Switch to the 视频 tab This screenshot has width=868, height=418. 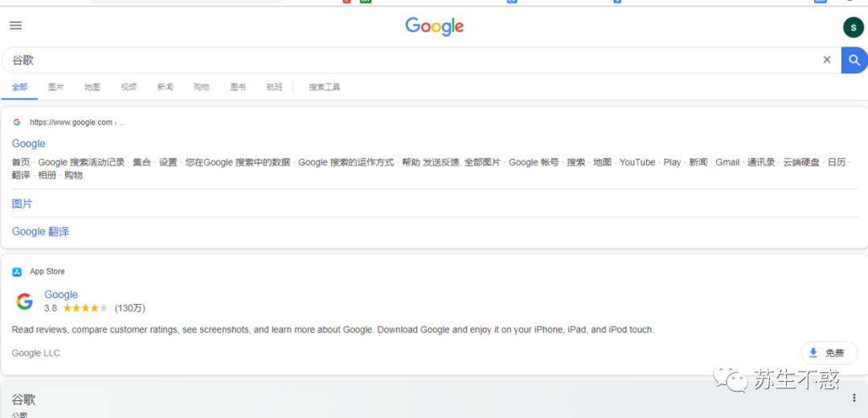point(129,87)
